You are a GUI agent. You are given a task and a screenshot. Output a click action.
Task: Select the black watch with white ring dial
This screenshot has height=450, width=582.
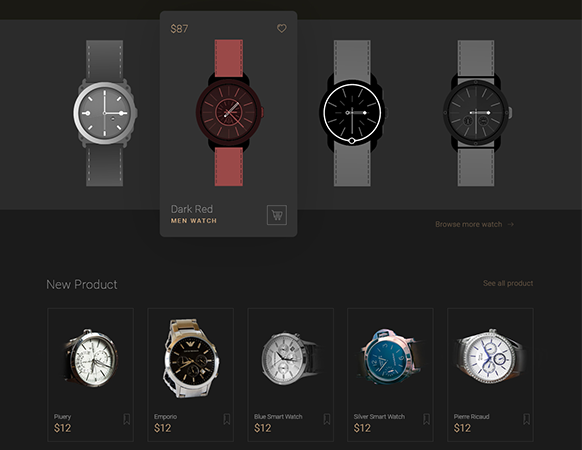(x=352, y=113)
